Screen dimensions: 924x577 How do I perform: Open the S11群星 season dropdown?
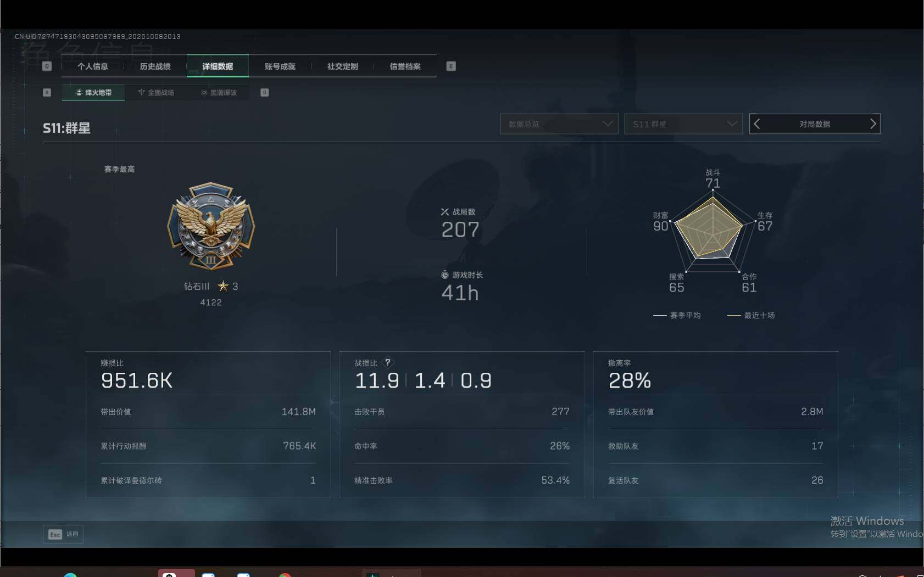[x=683, y=124]
